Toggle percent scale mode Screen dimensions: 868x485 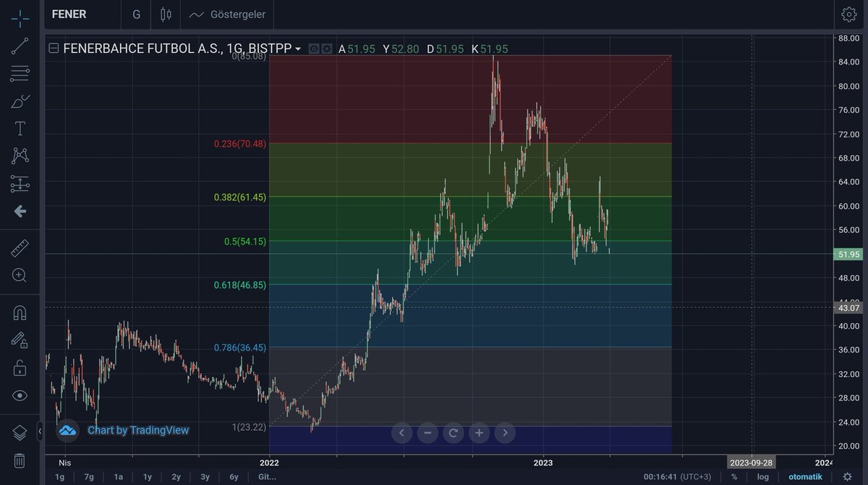(x=734, y=477)
